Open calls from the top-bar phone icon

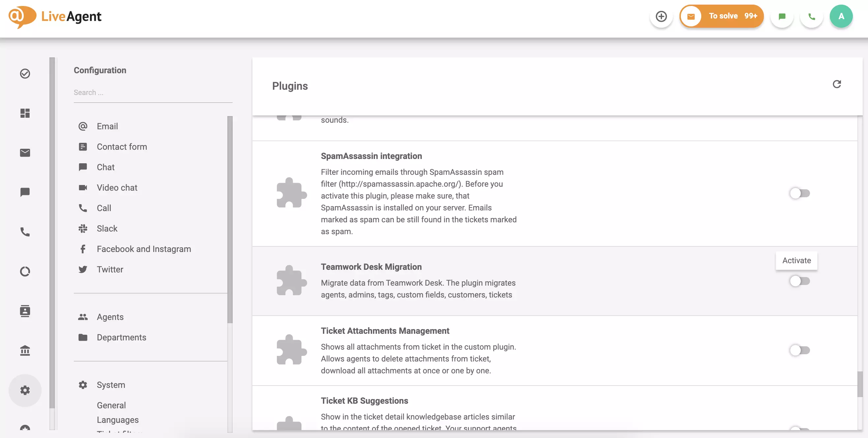click(811, 16)
